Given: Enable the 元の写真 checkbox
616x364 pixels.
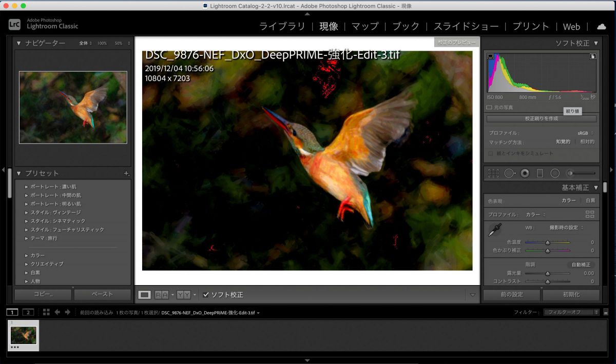Looking at the screenshot, I should (489, 108).
